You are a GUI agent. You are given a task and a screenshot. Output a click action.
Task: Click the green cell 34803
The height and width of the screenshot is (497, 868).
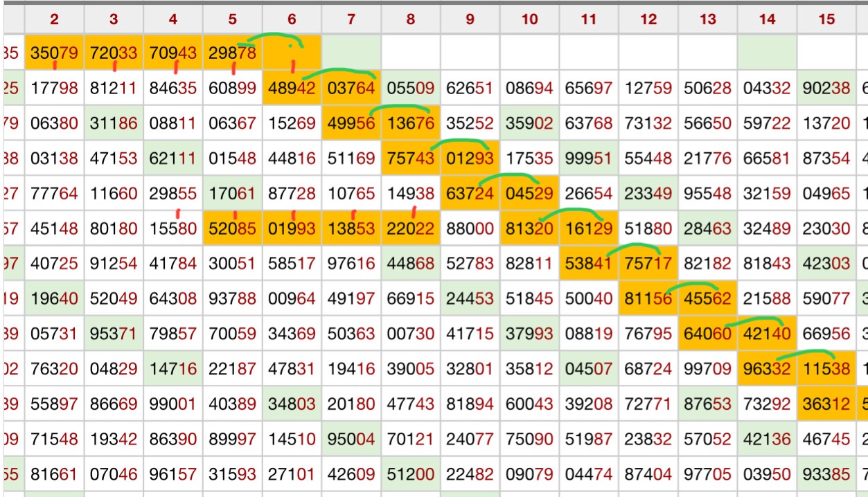(x=292, y=404)
